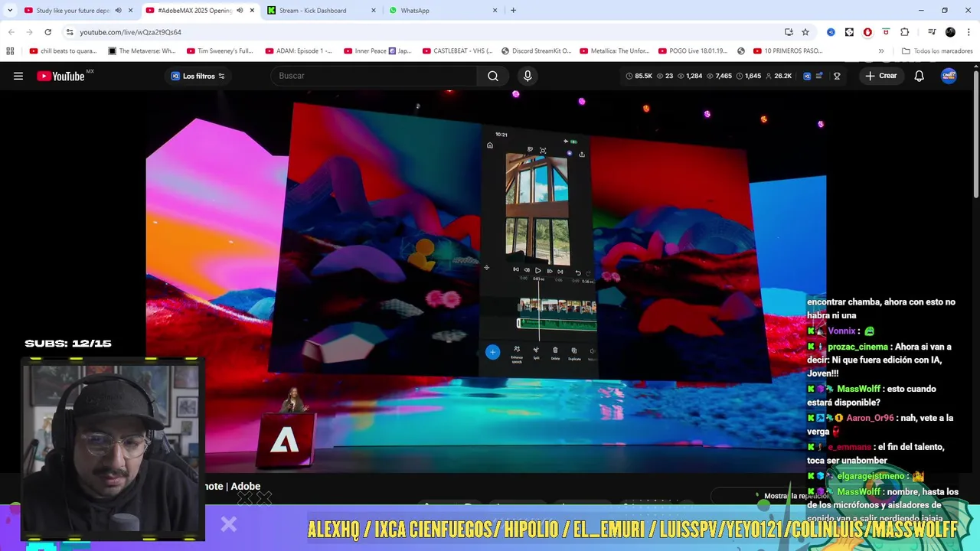Viewport: 980px width, 551px height.
Task: Open the Chrome three-dot menu
Action: 969,32
